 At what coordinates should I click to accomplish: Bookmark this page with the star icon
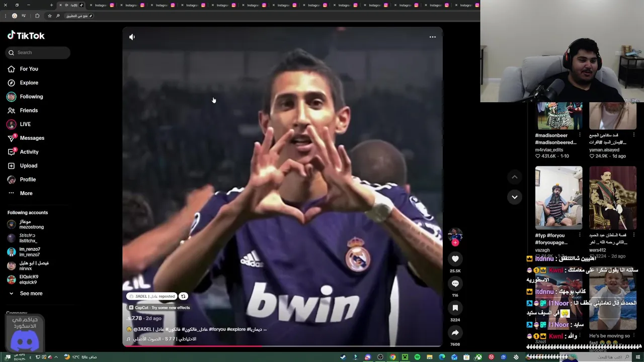coord(50,16)
